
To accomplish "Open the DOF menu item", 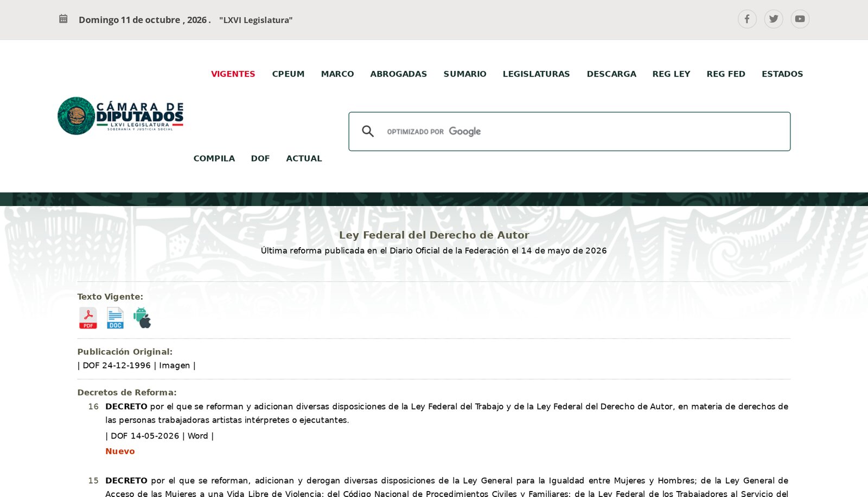I will click(260, 158).
